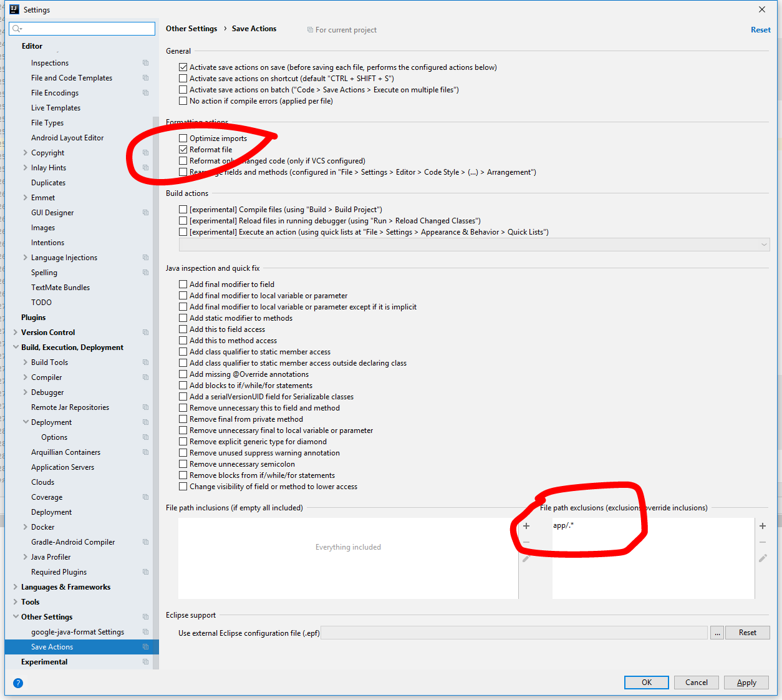
Task: Open the Experimental settings section
Action: [x=44, y=661]
